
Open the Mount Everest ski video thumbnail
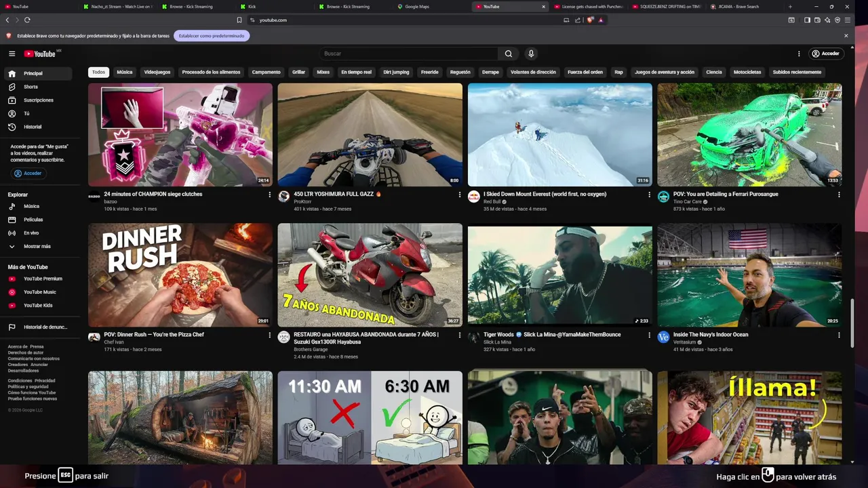pyautogui.click(x=560, y=135)
